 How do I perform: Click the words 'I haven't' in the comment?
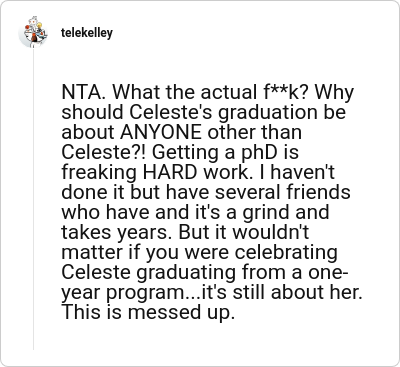(x=302, y=172)
